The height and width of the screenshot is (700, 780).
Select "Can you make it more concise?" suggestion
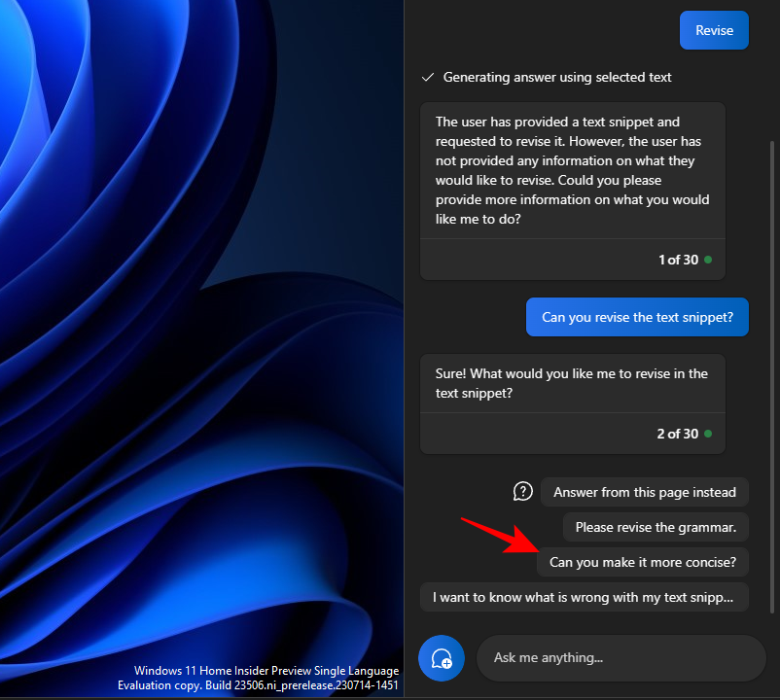643,562
